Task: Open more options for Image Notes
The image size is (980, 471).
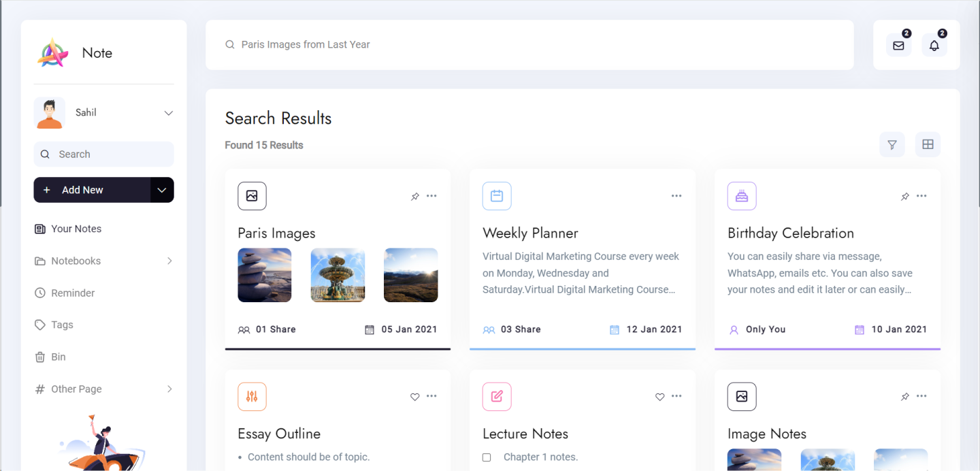Action: coord(921,396)
